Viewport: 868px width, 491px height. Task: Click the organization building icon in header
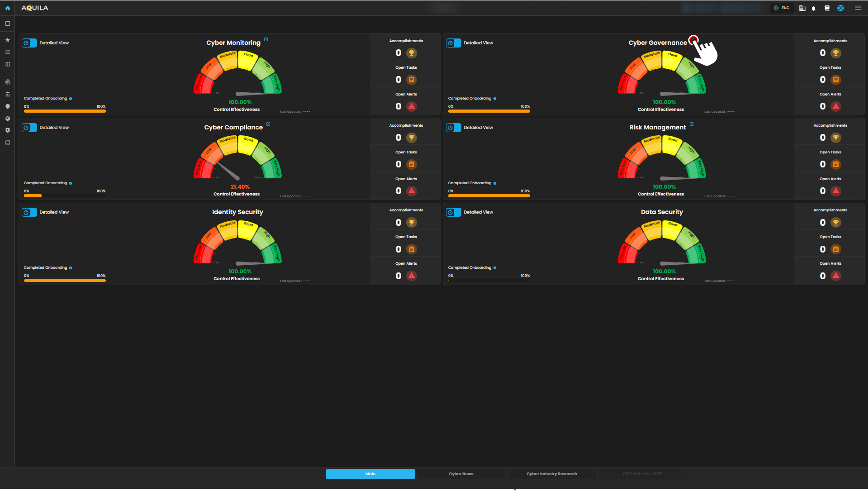(x=802, y=8)
